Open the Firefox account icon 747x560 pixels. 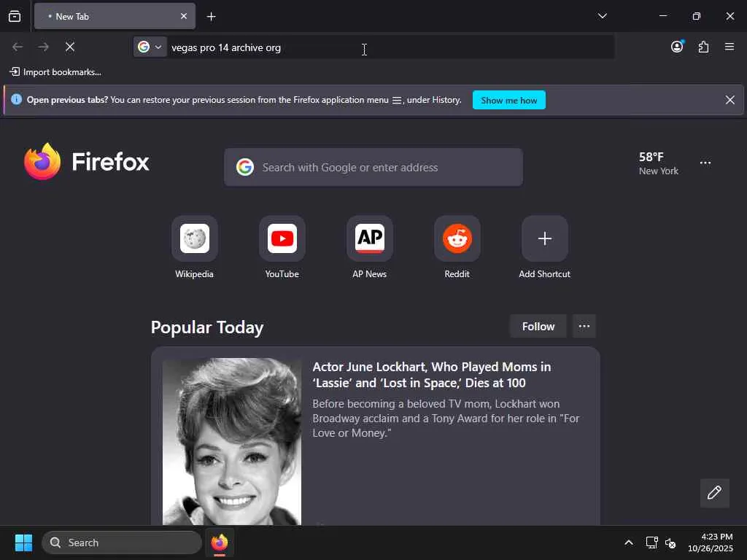click(x=677, y=47)
